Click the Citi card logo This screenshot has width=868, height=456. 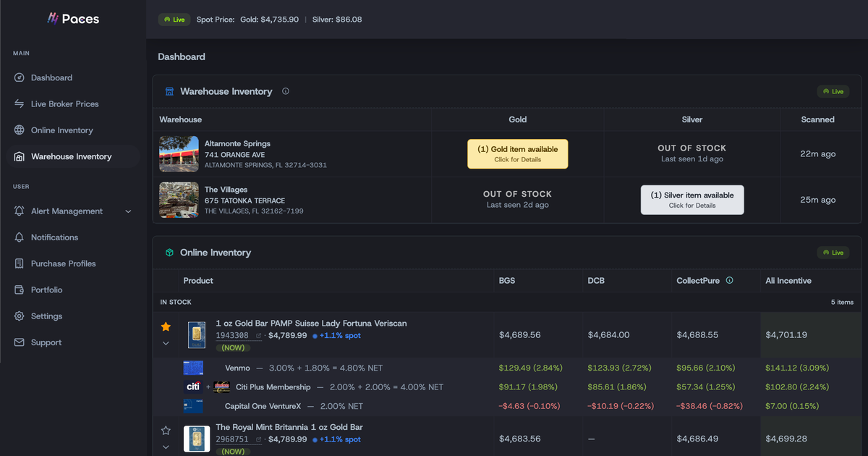click(x=193, y=387)
